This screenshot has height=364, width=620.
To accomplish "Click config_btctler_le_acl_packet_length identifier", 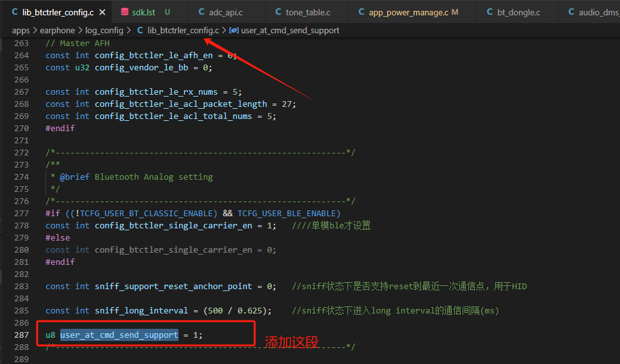I will point(180,104).
